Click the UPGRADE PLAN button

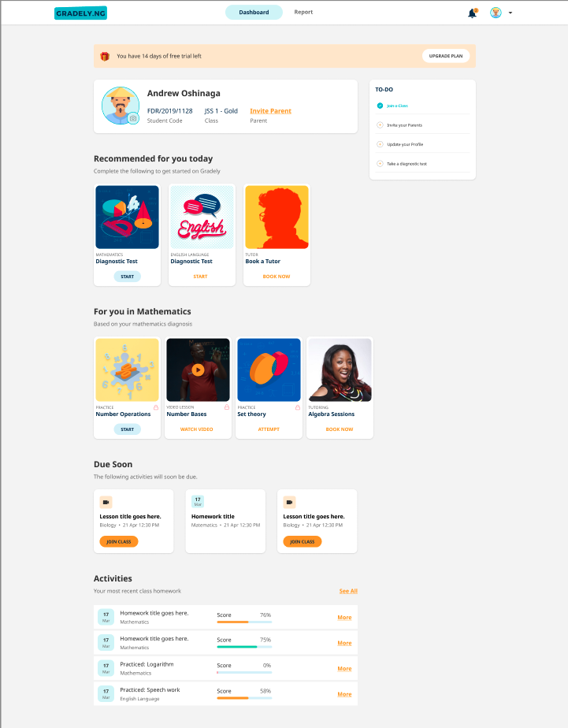click(x=445, y=56)
